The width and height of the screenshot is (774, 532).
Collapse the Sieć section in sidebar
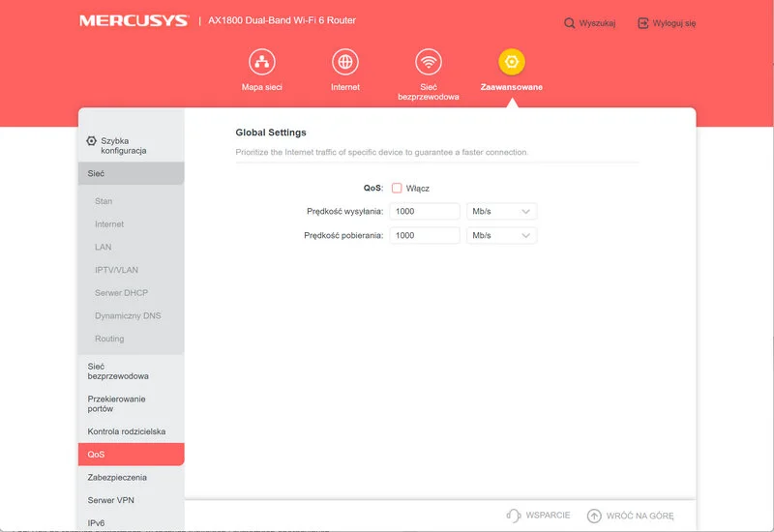point(131,173)
